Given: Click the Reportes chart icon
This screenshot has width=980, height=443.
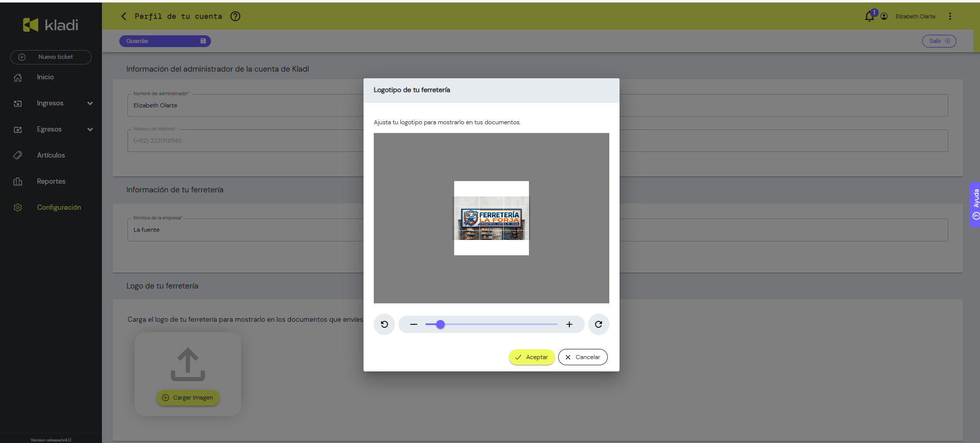Looking at the screenshot, I should coord(18,182).
